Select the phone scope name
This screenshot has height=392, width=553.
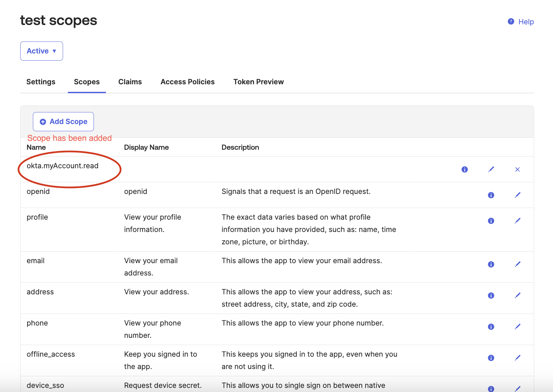pos(37,323)
